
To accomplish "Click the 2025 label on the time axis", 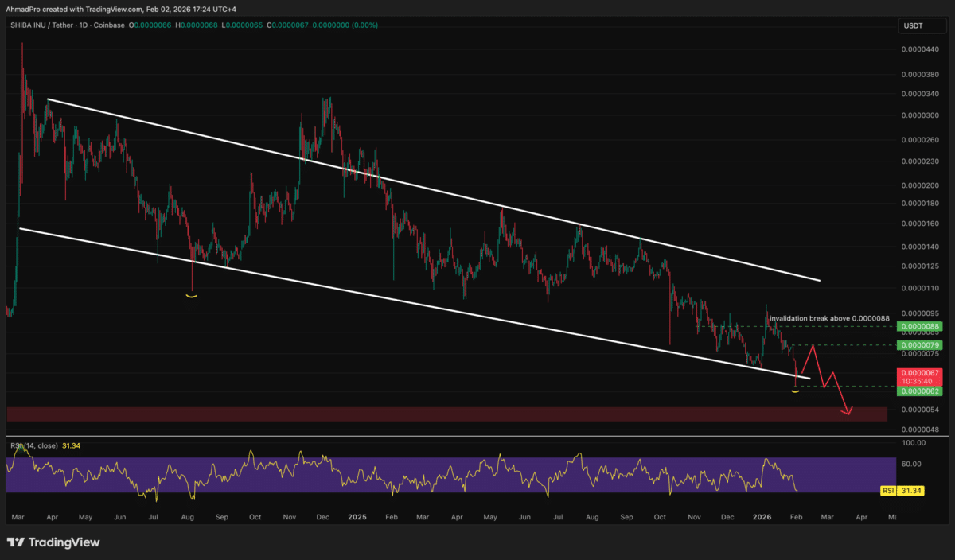I will 357,516.
